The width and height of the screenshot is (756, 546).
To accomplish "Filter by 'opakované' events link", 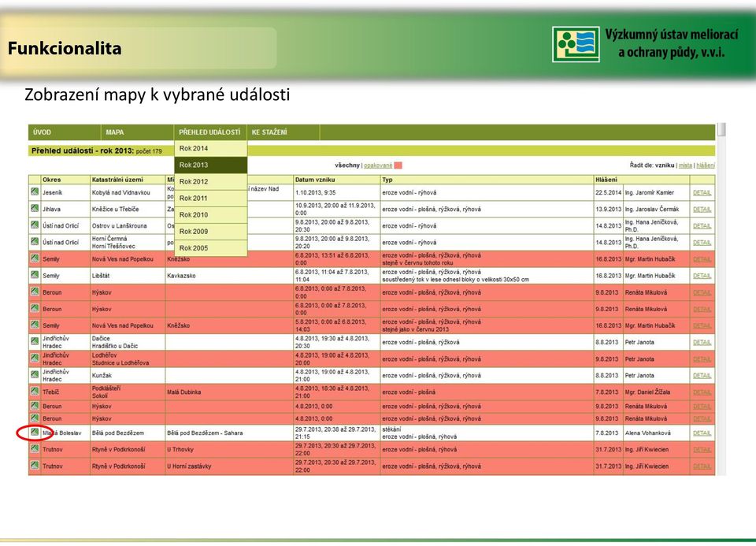I will [378, 165].
